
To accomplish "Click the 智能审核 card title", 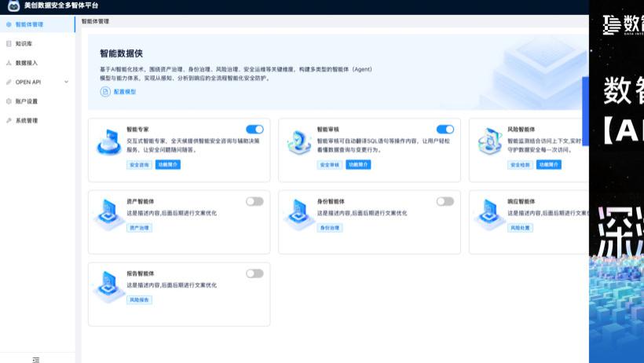I will click(x=328, y=130).
